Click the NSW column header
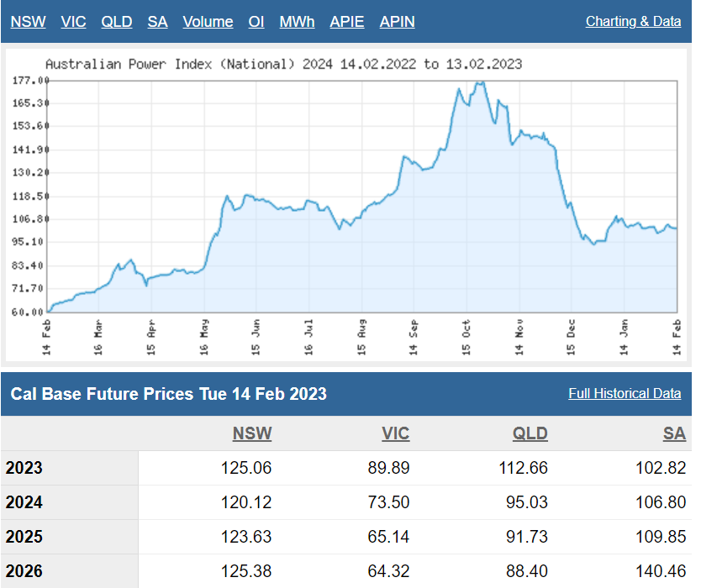This screenshot has height=588, width=701. click(252, 433)
